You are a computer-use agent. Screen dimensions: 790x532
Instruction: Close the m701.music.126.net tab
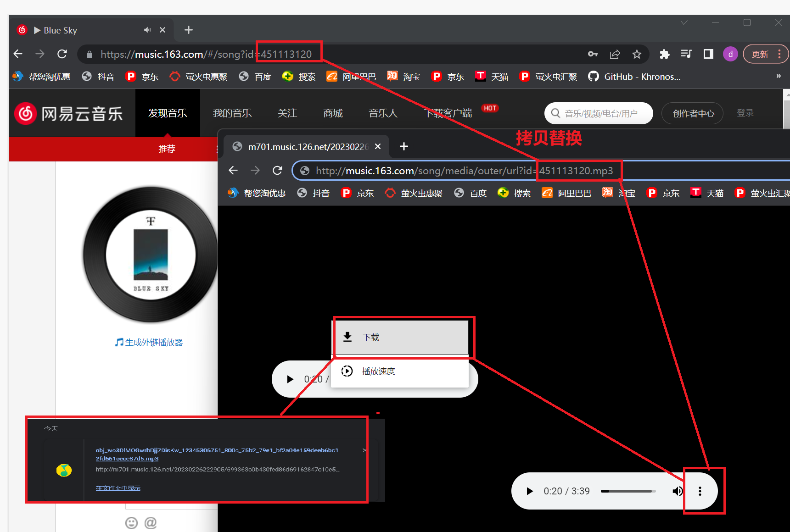(x=378, y=146)
